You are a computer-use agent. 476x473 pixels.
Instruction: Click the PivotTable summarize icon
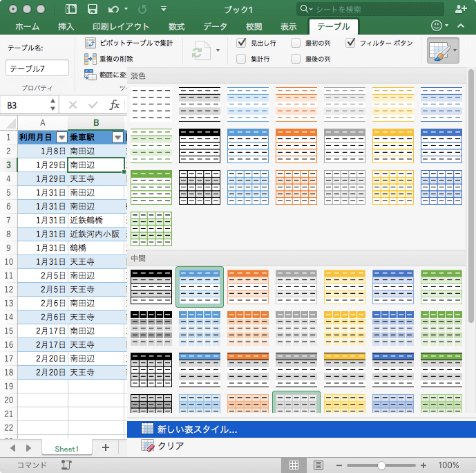click(91, 43)
